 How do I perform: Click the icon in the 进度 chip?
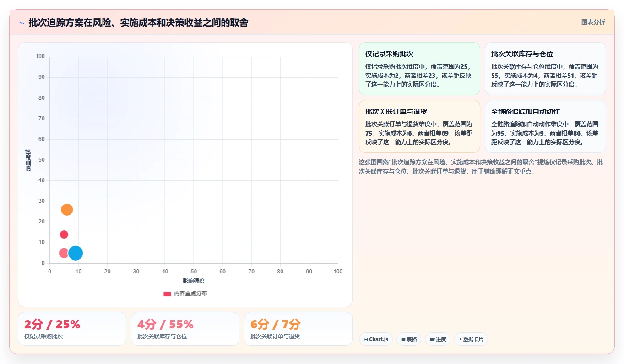432,339
